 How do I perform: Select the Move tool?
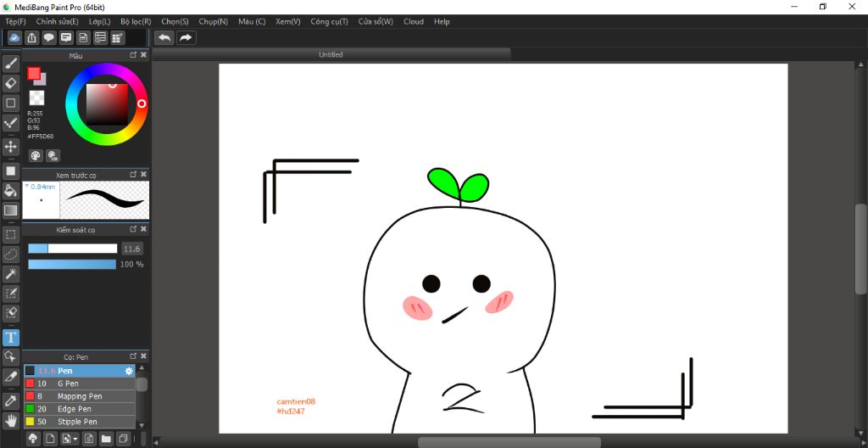pos(10,147)
